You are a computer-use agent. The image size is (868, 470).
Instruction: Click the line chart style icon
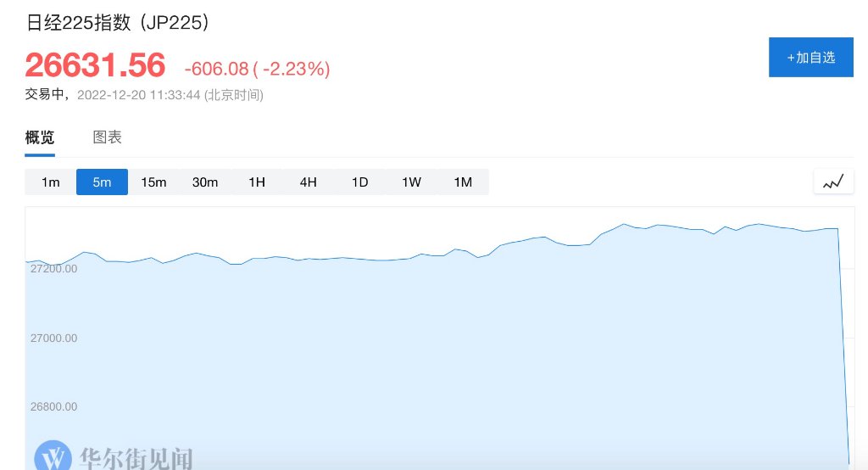coord(833,182)
